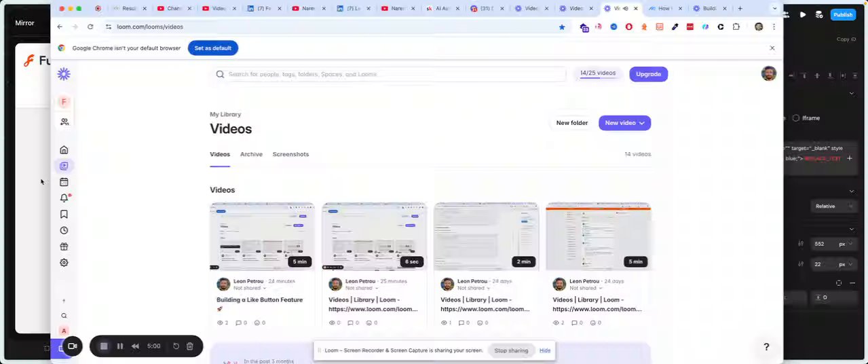Pause the Loom recording

pos(119,346)
